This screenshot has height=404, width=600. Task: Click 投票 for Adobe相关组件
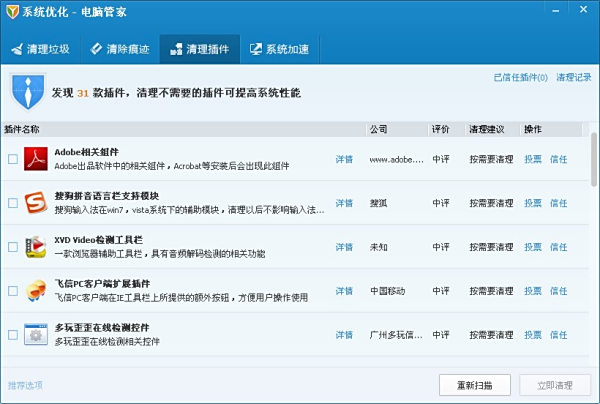pyautogui.click(x=533, y=159)
